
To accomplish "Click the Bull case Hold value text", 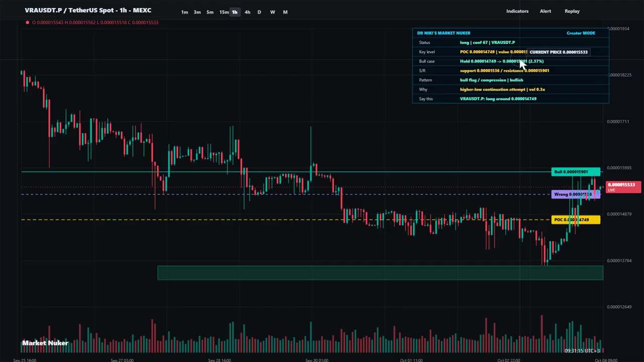I will 502,61.
